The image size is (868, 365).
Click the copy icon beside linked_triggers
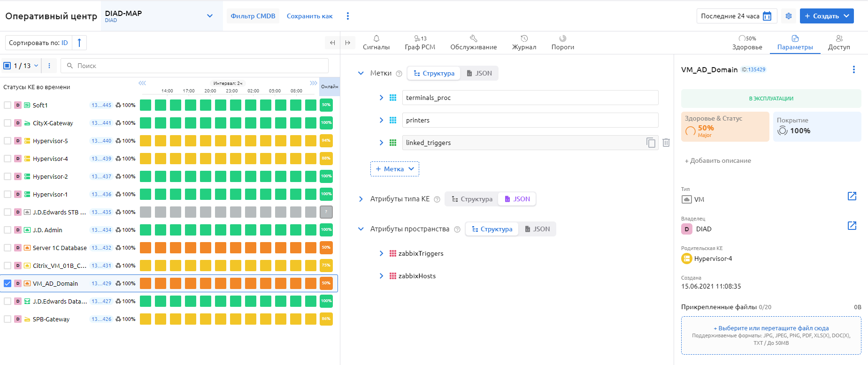[x=651, y=143]
